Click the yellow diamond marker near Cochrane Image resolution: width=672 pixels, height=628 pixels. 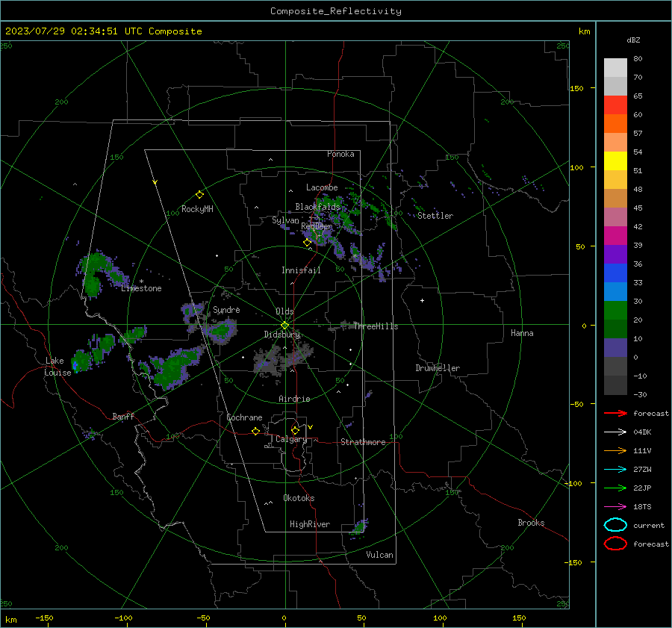[x=256, y=431]
